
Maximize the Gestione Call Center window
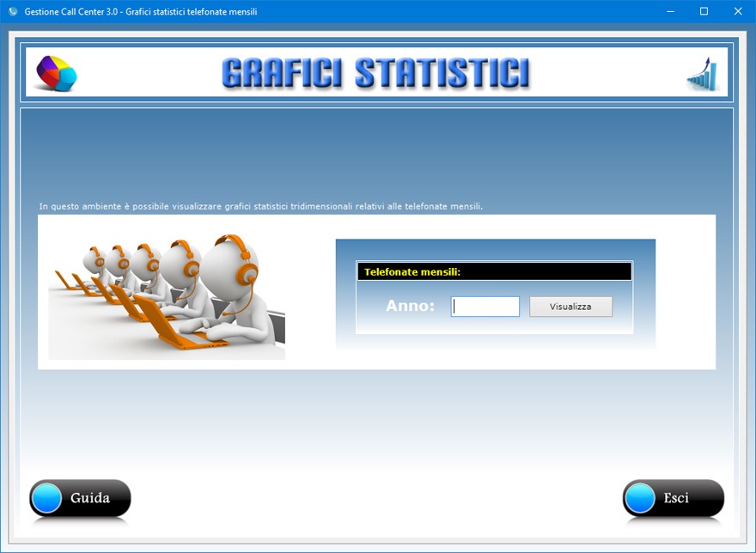point(704,11)
